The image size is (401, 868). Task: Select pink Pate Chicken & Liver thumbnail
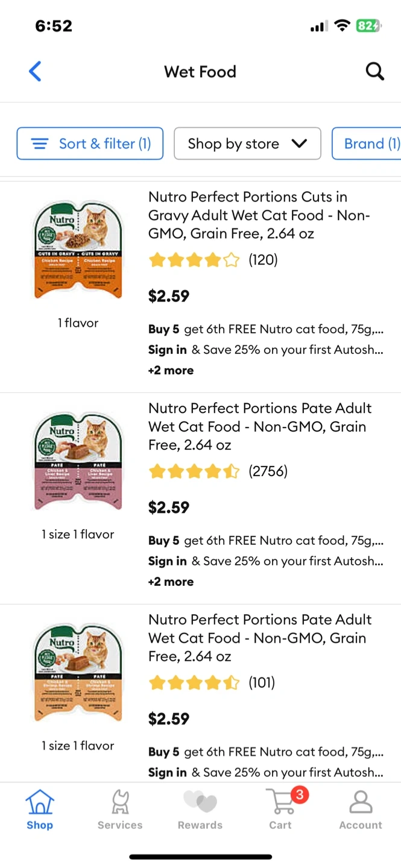78,462
